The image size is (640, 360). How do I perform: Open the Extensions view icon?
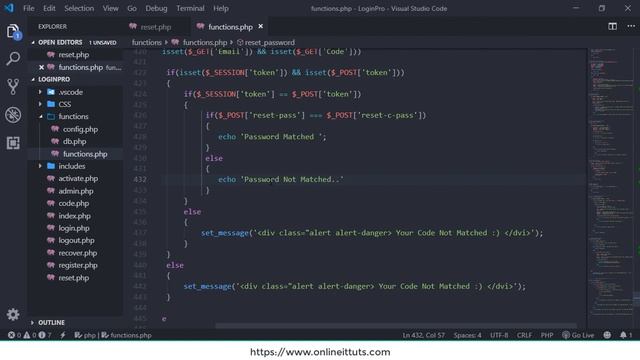pos(13,143)
